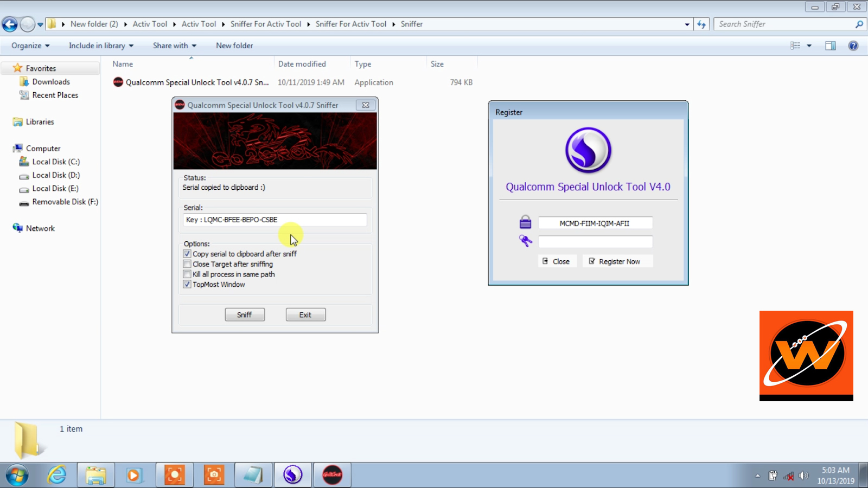Sort by the Name column header

tap(123, 64)
